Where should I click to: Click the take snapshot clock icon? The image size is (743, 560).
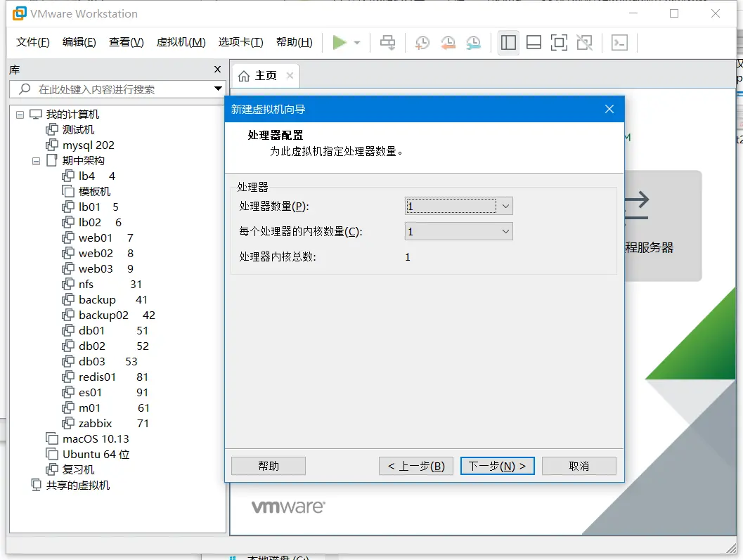(x=422, y=43)
